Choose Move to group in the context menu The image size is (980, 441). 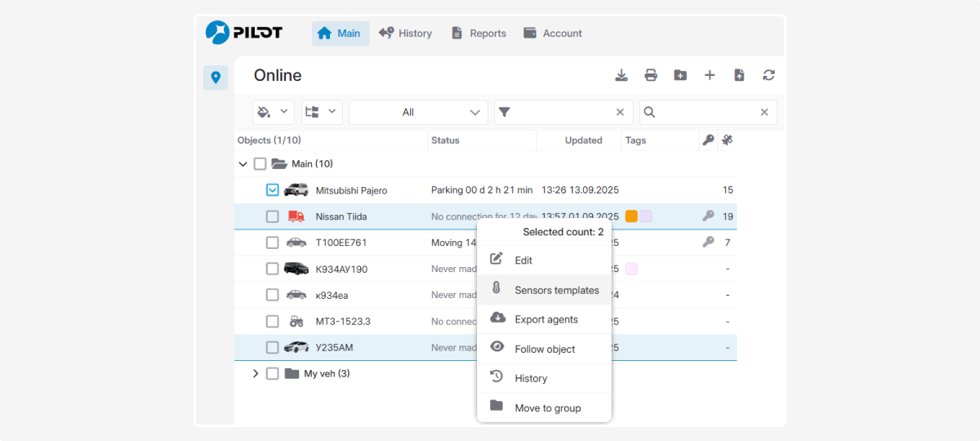coord(547,408)
